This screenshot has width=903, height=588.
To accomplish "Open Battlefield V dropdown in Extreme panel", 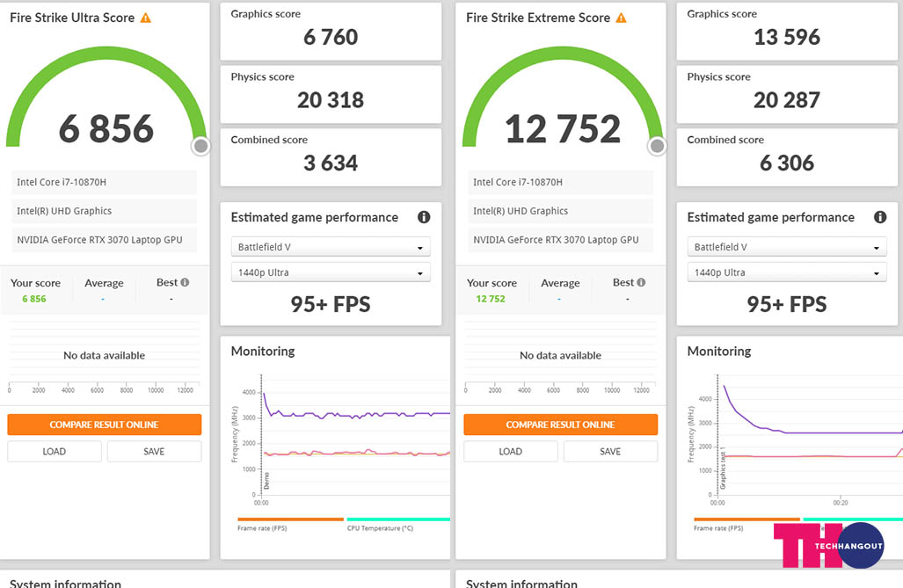I will [787, 247].
